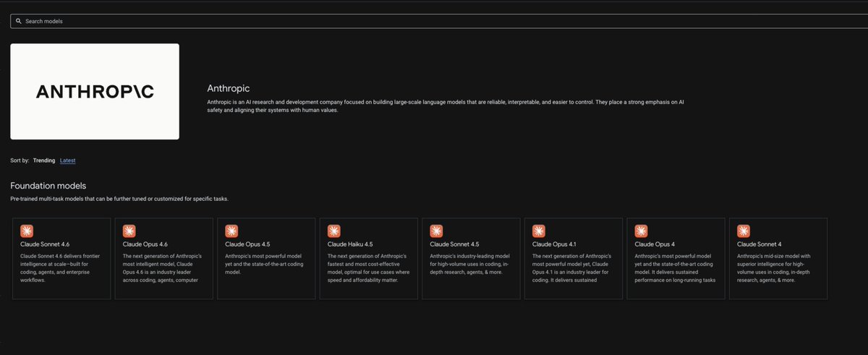The width and height of the screenshot is (868, 355).
Task: Click the Anthropic company description paragraph
Action: tap(446, 107)
